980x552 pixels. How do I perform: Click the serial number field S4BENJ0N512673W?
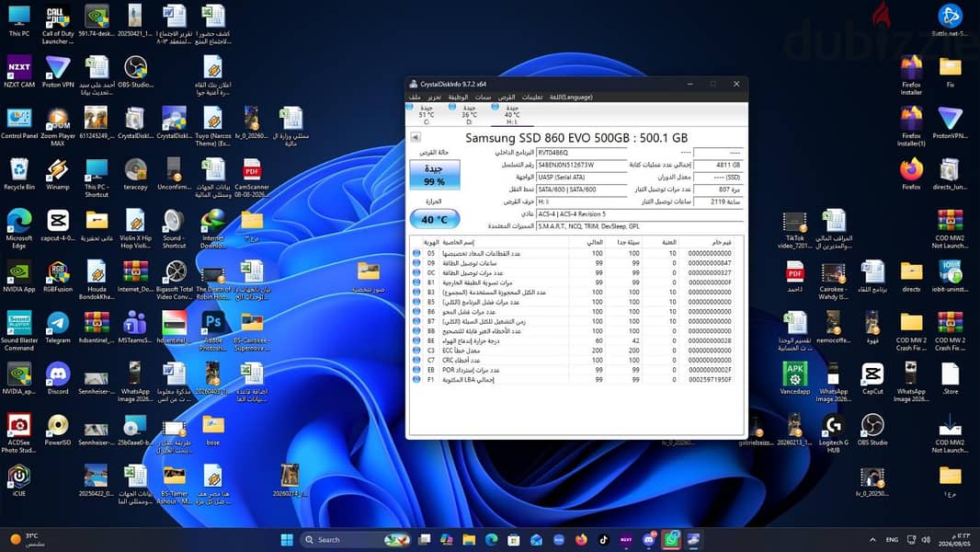coord(581,165)
